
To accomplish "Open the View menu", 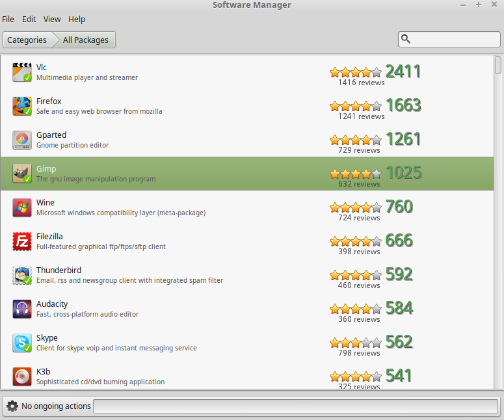I will 52,20.
